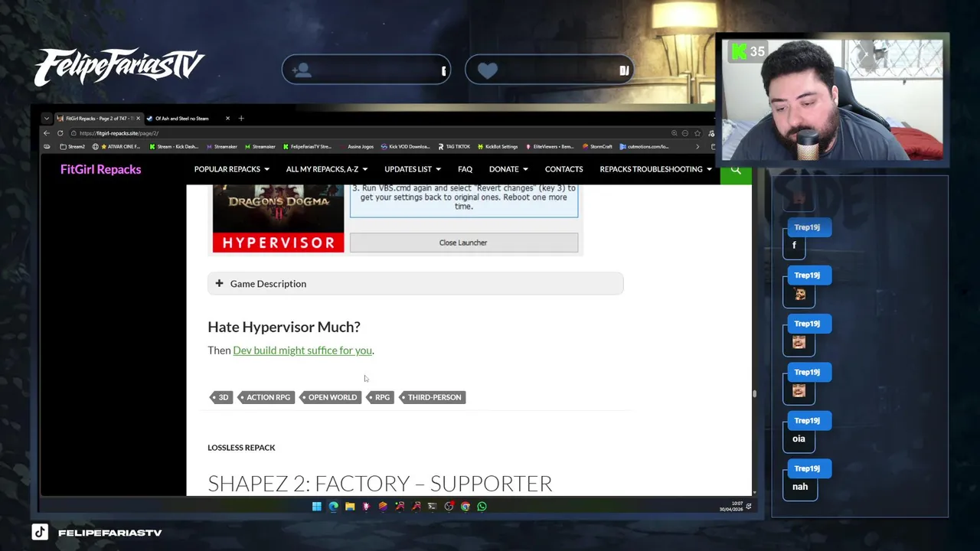Reload the page with the refresh icon
This screenshot has height=551, width=980.
click(60, 133)
